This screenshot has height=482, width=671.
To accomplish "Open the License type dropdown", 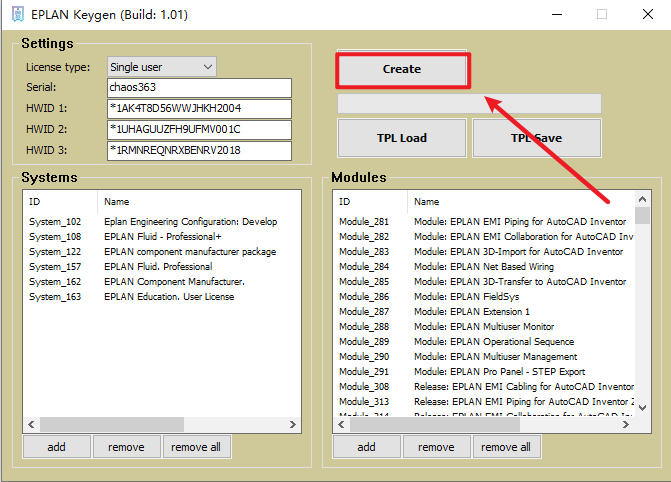I will pyautogui.click(x=161, y=67).
